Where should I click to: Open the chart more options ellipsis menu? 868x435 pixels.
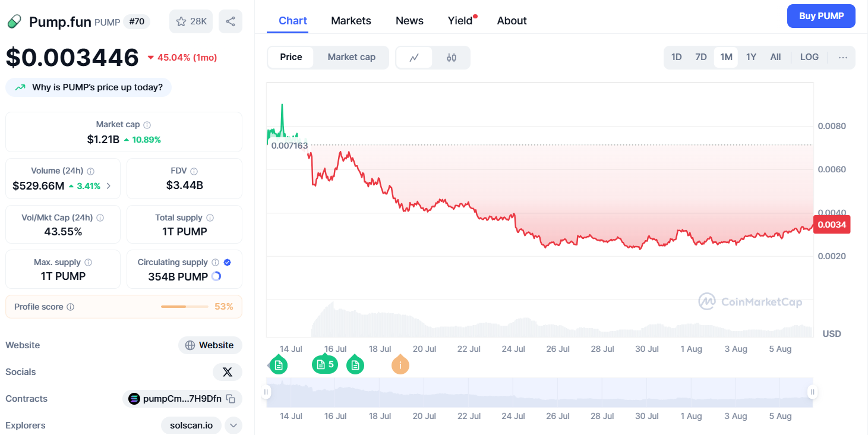(842, 58)
